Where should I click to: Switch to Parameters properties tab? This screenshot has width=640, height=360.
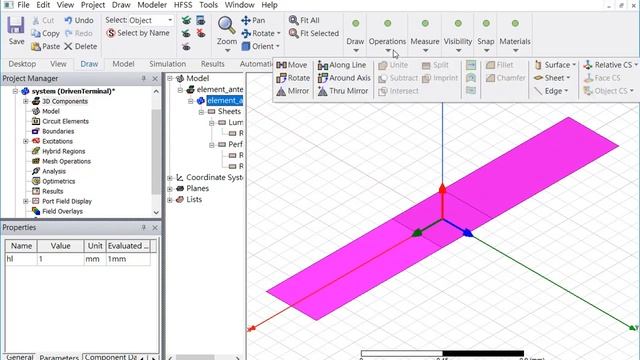point(59,357)
